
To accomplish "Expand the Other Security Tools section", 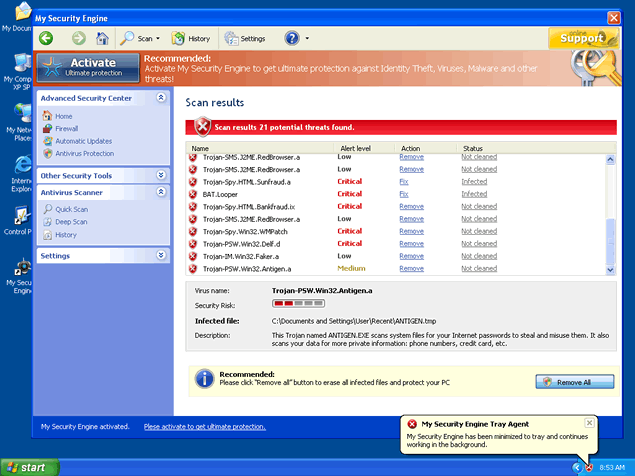I will [x=161, y=175].
